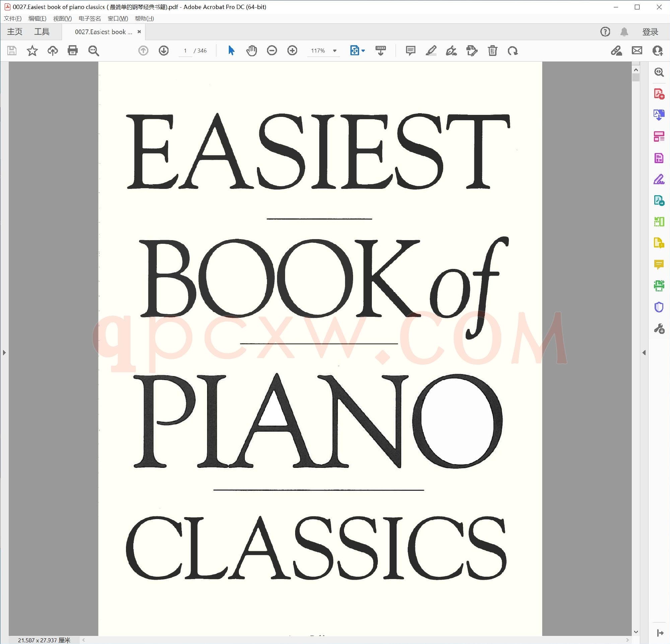Screen dimensions: 670x644
Task: Open the 视图(V) menu
Action: tap(62, 18)
